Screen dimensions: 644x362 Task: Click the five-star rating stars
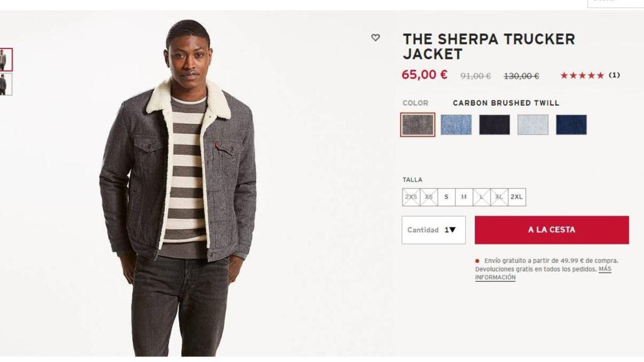[x=582, y=74]
